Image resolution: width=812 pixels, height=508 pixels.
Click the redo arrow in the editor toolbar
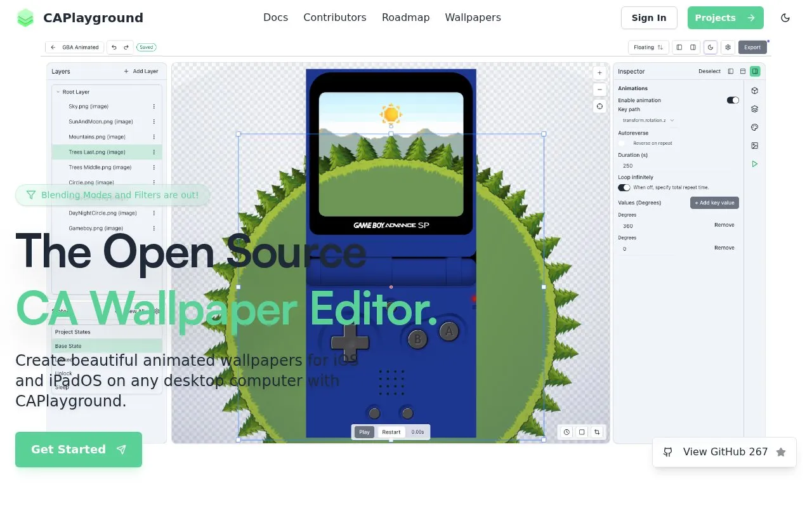(x=126, y=47)
